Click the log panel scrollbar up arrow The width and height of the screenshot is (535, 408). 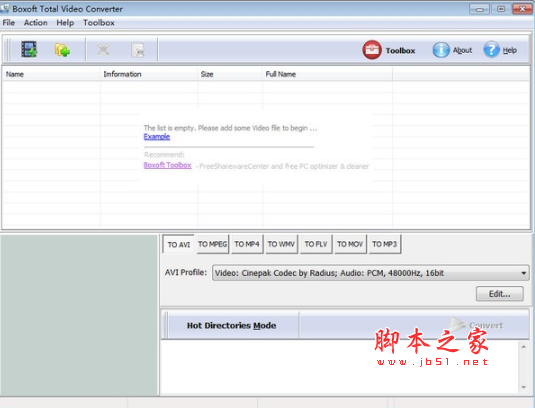pyautogui.click(x=524, y=347)
